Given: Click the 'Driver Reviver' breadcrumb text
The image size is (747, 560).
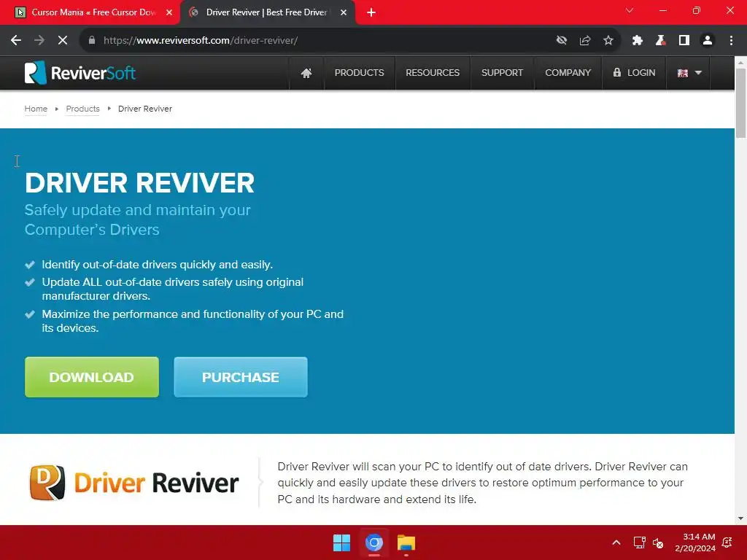Looking at the screenshot, I should click(x=145, y=109).
